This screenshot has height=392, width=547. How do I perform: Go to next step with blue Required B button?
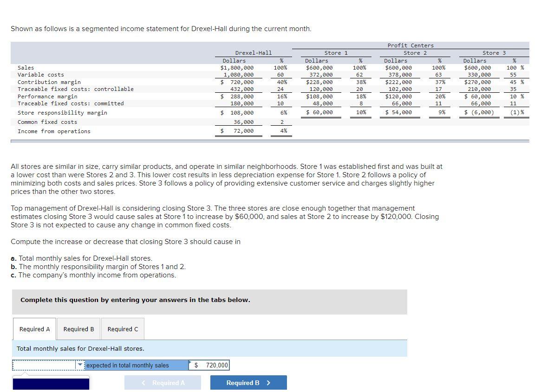(248, 383)
